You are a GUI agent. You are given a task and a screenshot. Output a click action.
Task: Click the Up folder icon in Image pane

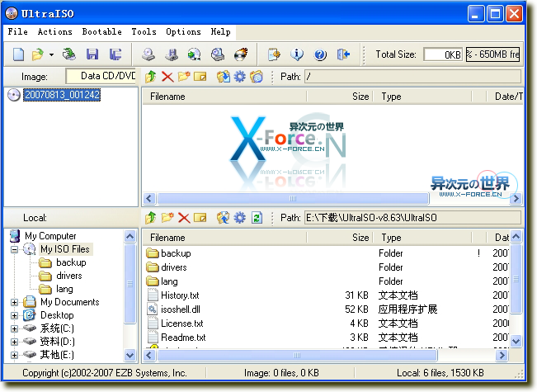pos(151,76)
